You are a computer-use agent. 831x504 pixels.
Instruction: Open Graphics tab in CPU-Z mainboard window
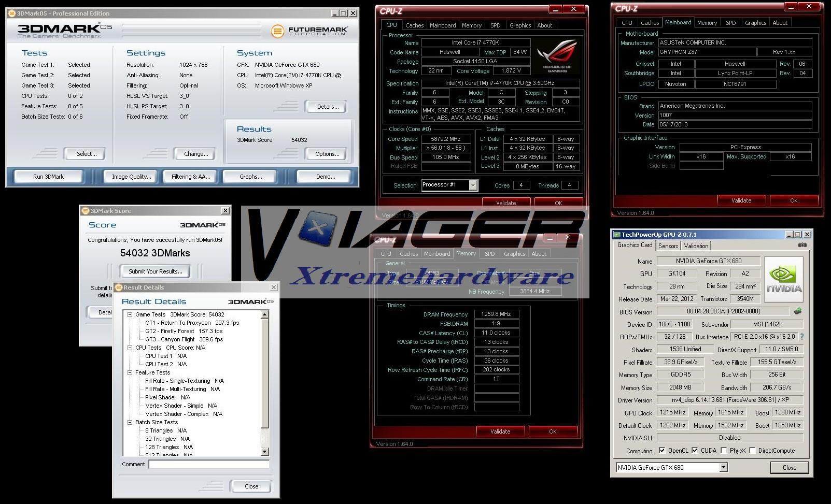pyautogui.click(x=755, y=23)
